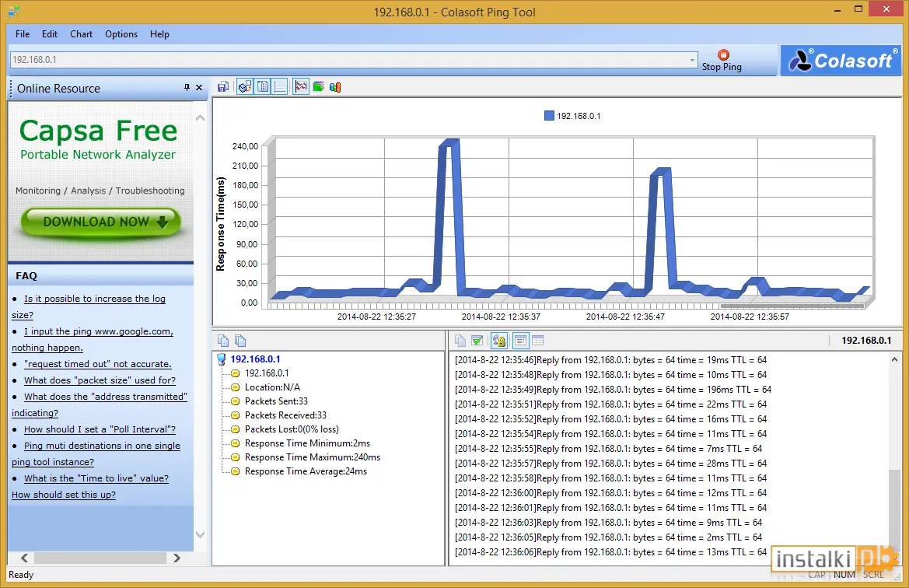Select the log line timestamped 12:36:05
The height and width of the screenshot is (588, 909).
click(608, 537)
